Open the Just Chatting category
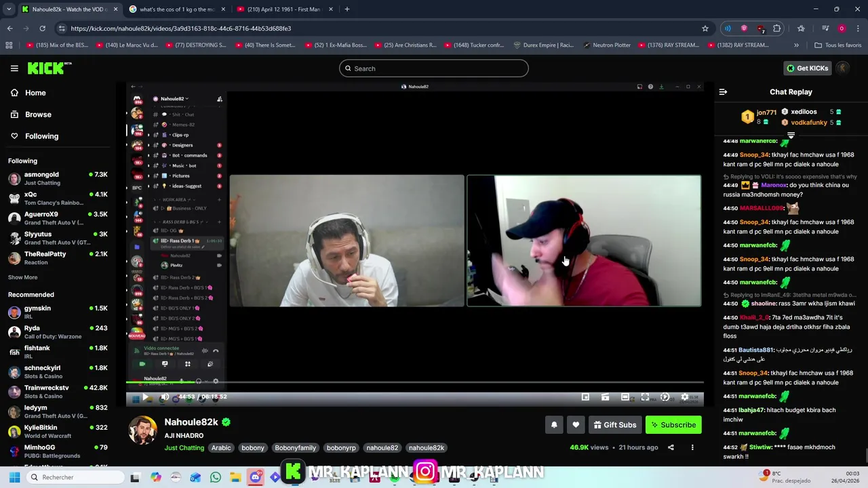The image size is (868, 488). point(184,448)
